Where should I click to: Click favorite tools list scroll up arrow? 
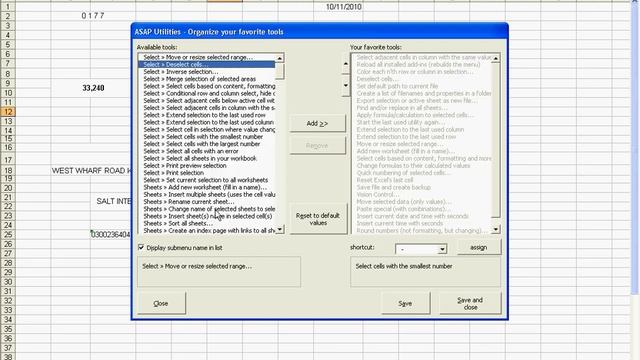pyautogui.click(x=496, y=58)
